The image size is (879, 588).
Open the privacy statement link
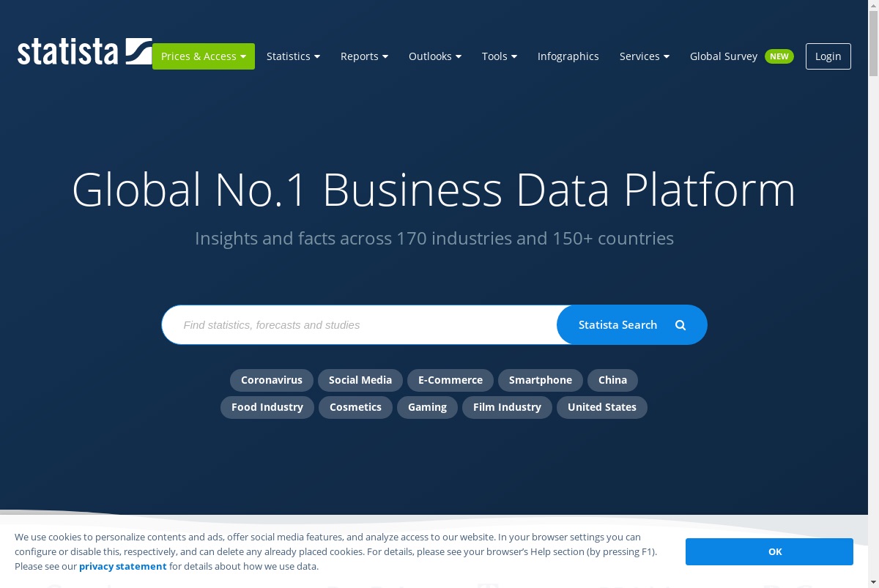pyautogui.click(x=123, y=566)
